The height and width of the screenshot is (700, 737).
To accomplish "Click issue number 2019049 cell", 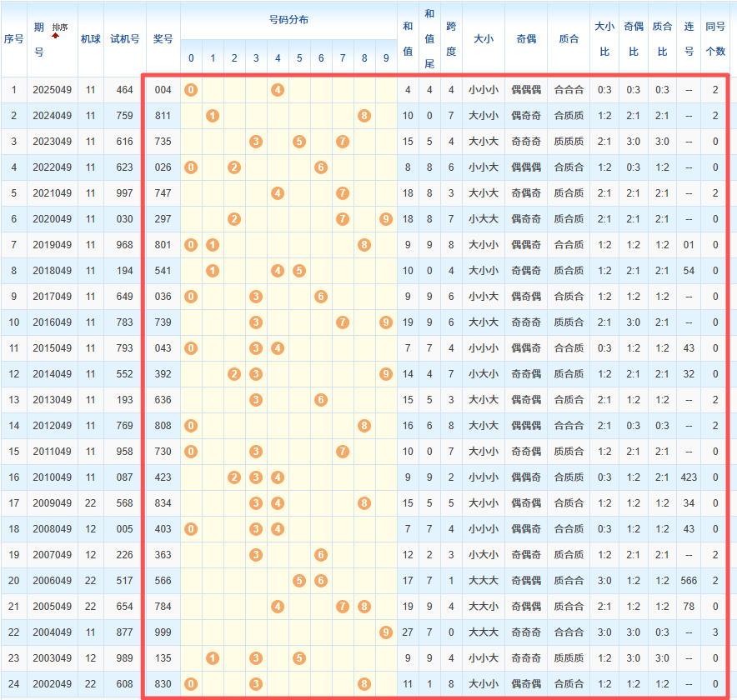I will click(53, 245).
